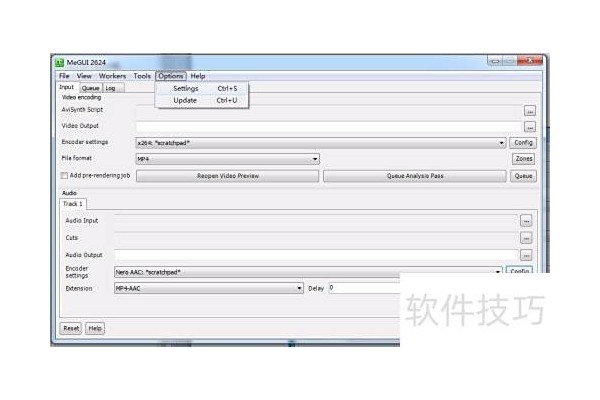Browse for Audio Output location

pos(526,255)
